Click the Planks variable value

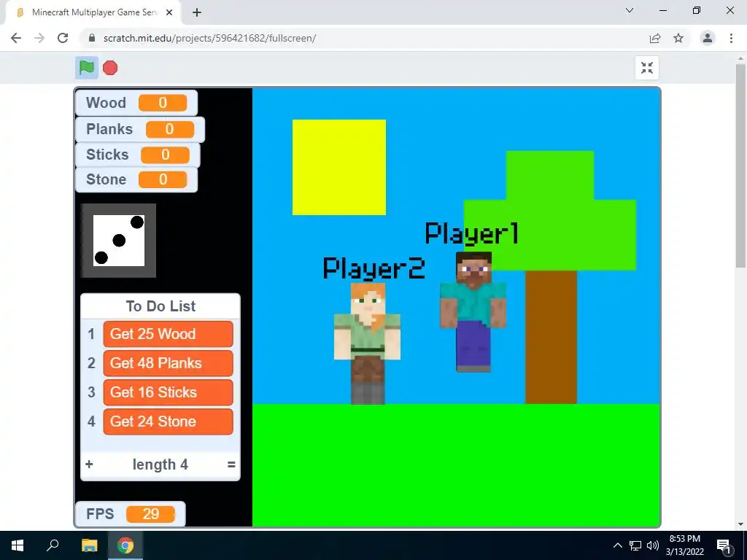click(169, 129)
